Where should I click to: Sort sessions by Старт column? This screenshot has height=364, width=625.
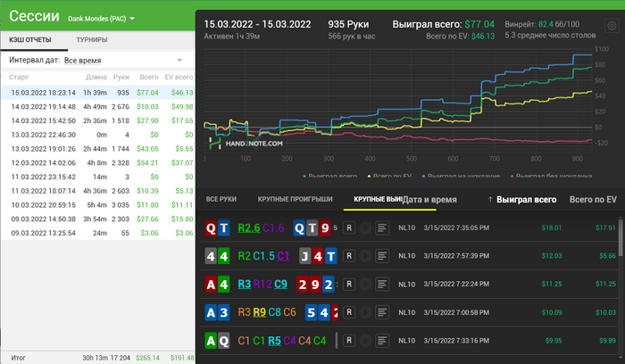point(19,78)
